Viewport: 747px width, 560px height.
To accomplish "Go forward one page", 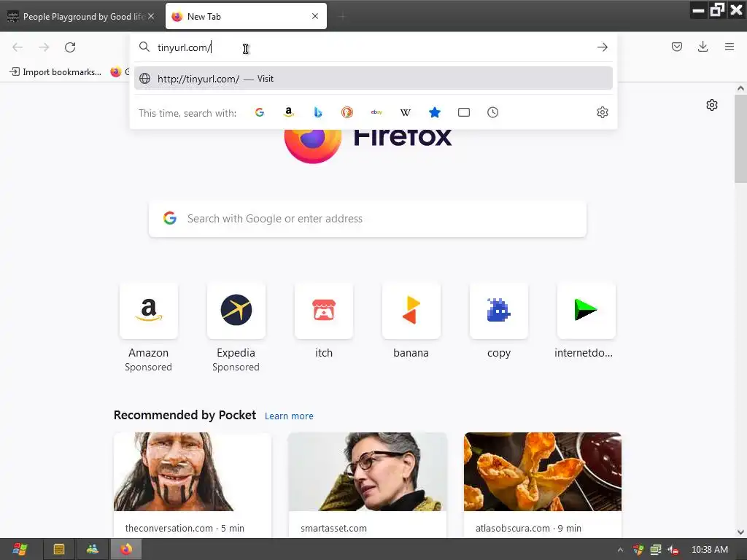I will point(44,47).
